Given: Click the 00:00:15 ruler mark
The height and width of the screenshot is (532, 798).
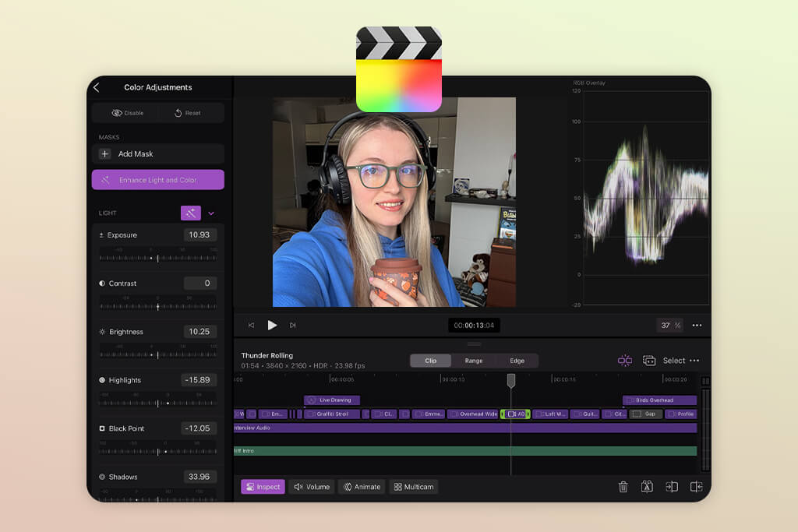Looking at the screenshot, I should (x=564, y=379).
